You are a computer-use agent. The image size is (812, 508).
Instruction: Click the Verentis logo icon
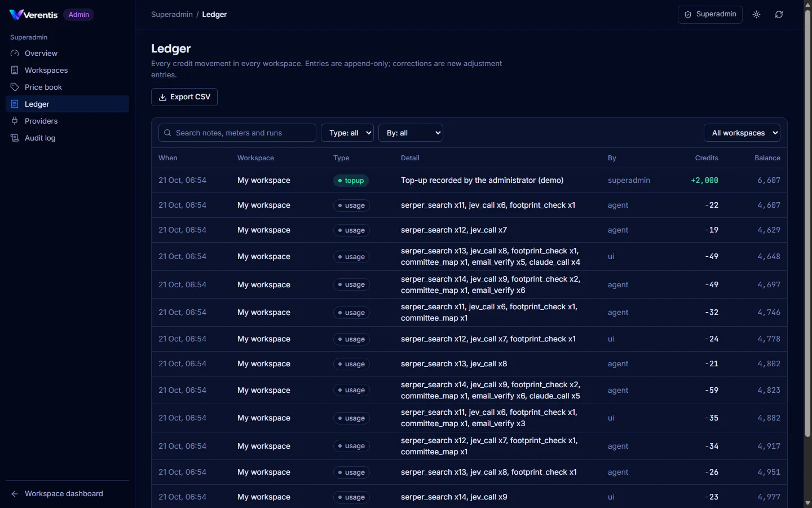(x=16, y=15)
